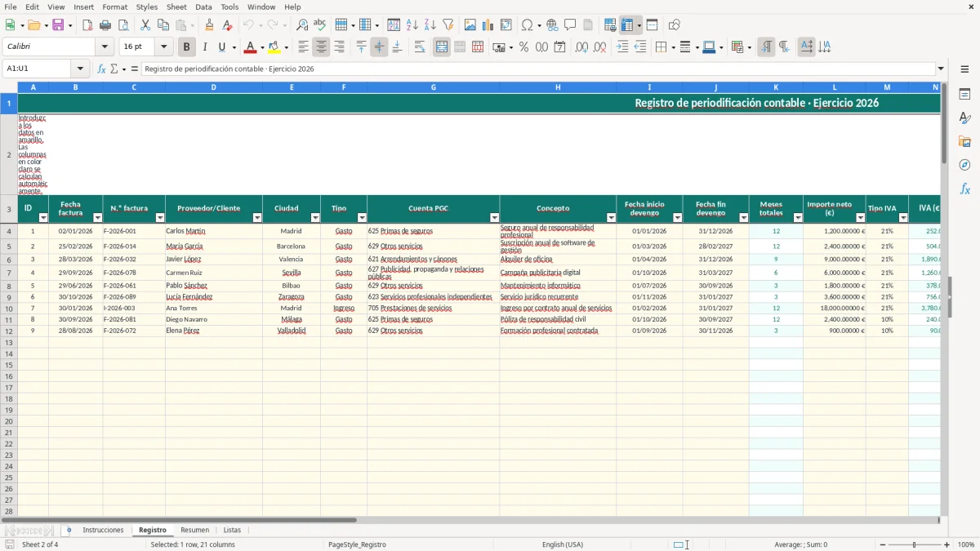This screenshot has height=551, width=980.
Task: Click the yellow highlighting color swatch
Action: [274, 47]
